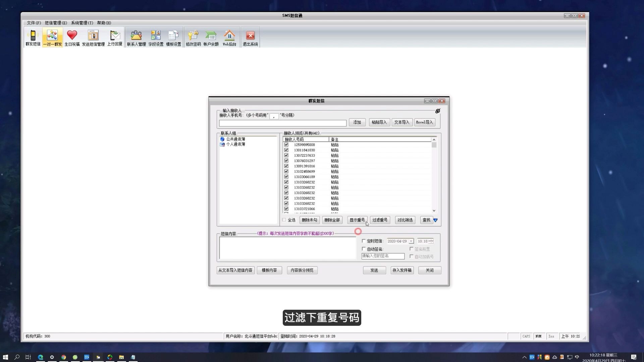
Task: Open the scheduled date dropdown
Action: (x=411, y=241)
